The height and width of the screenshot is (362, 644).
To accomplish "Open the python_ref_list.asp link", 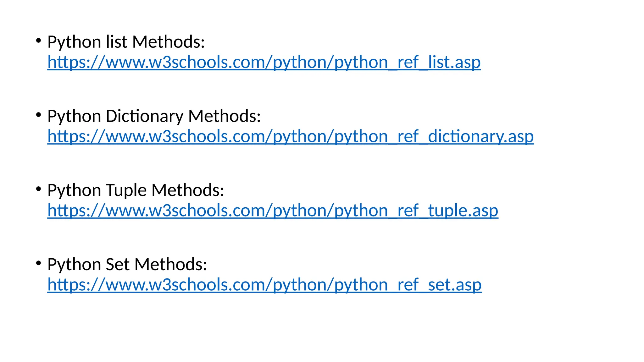I will click(x=264, y=62).
